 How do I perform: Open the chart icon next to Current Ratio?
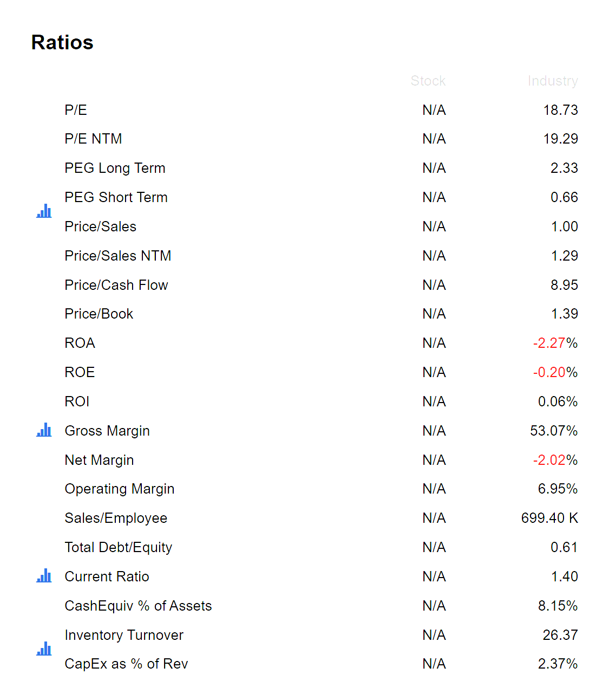pyautogui.click(x=44, y=576)
